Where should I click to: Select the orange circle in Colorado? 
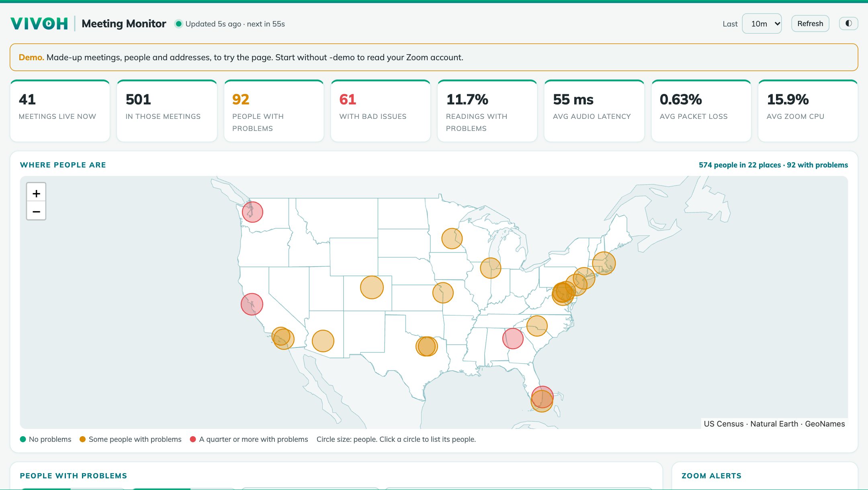pos(372,287)
